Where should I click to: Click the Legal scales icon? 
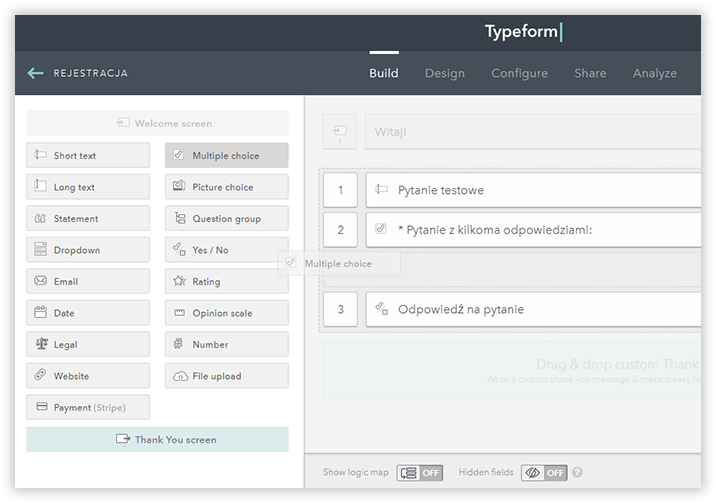tap(42, 343)
